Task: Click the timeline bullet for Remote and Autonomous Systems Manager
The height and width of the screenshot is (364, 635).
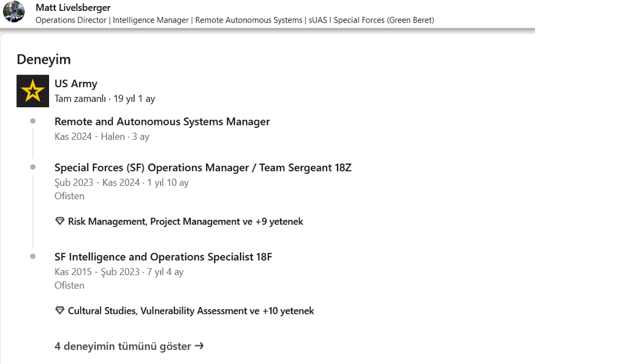Action: pos(33,121)
